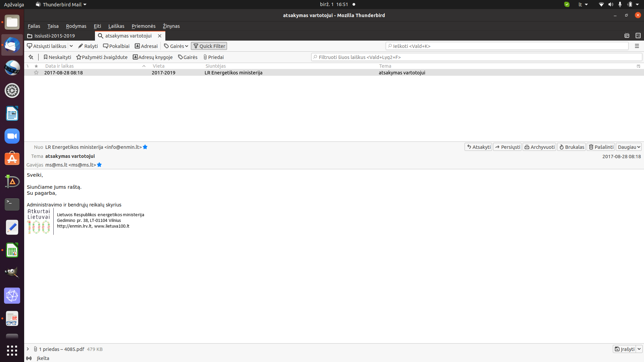
Task: Sort by the Siuntėjas column header
Action: point(290,66)
